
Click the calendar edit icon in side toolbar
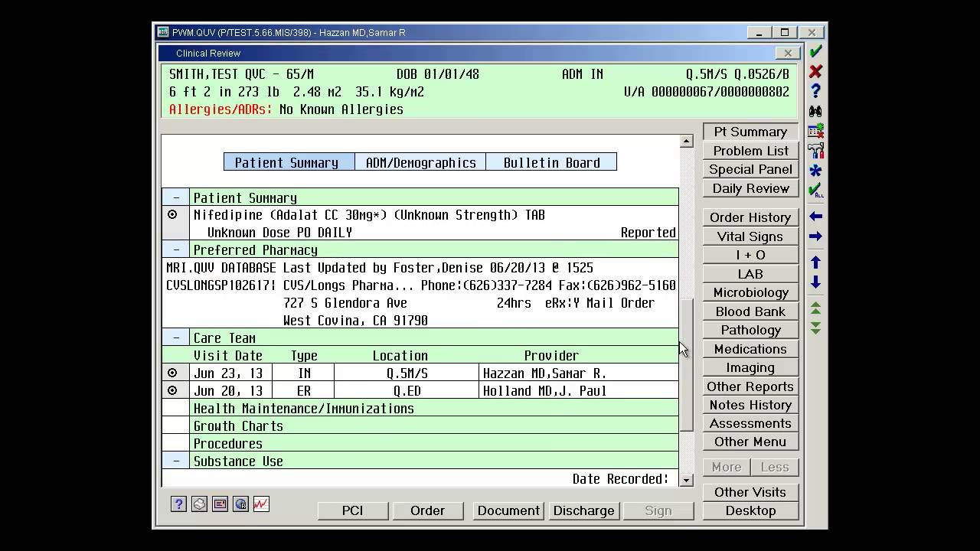coord(816,131)
